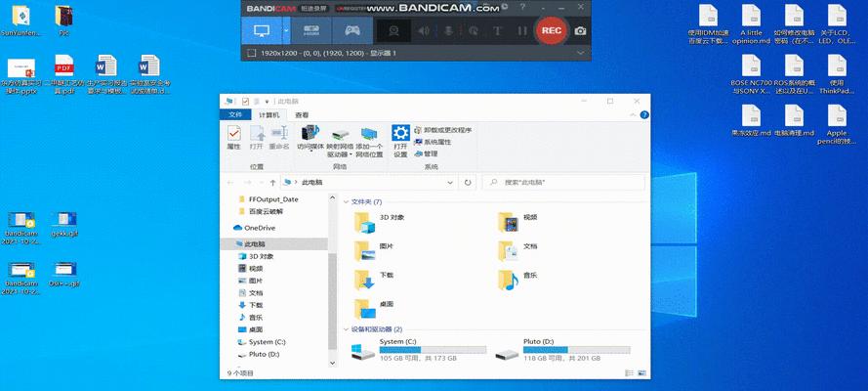Click 管理 in ribbon
The image size is (868, 391).
(427, 153)
